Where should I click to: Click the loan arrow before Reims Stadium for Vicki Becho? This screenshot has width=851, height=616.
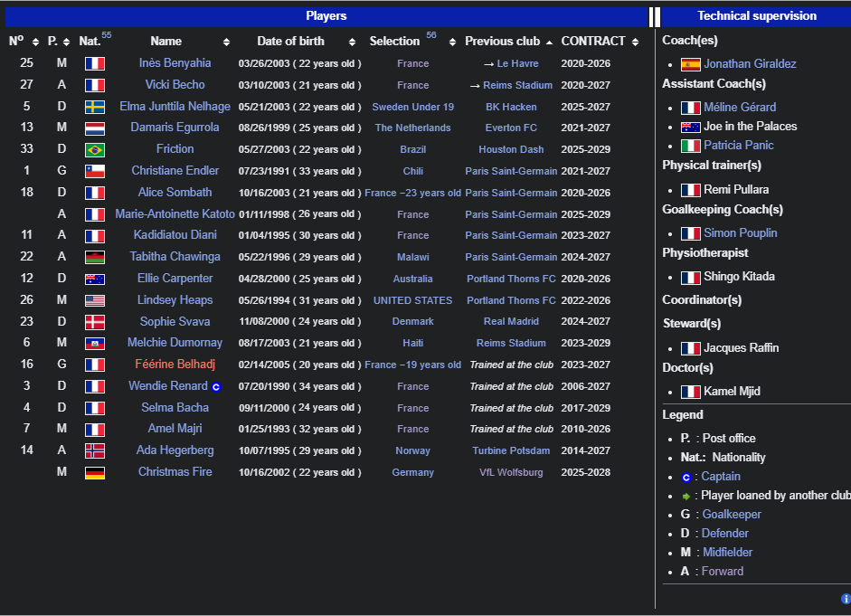click(475, 86)
